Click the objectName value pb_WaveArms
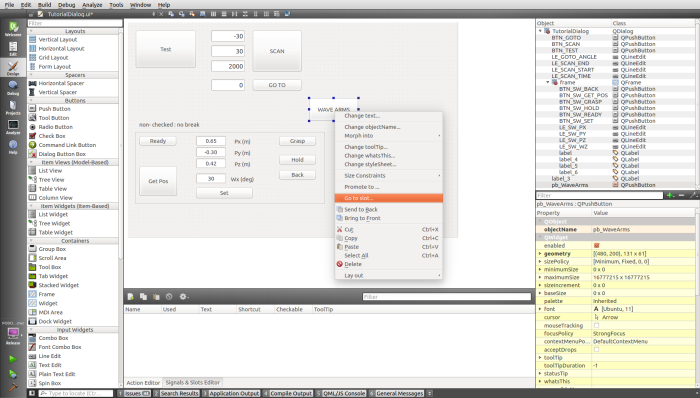The height and width of the screenshot is (398, 700). (611, 229)
